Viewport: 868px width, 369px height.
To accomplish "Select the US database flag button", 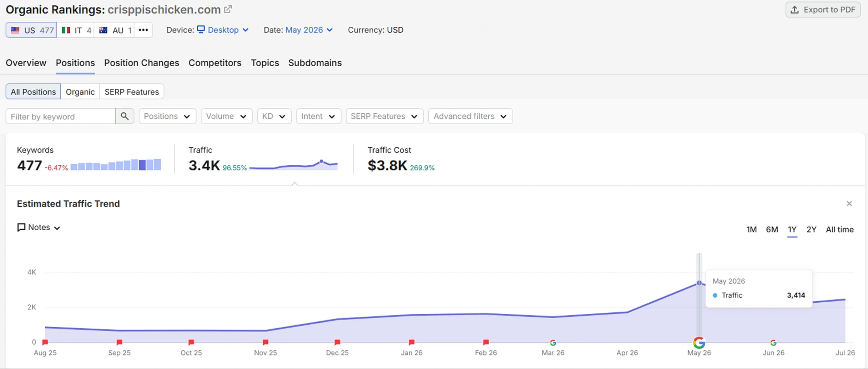I will pyautogui.click(x=31, y=30).
